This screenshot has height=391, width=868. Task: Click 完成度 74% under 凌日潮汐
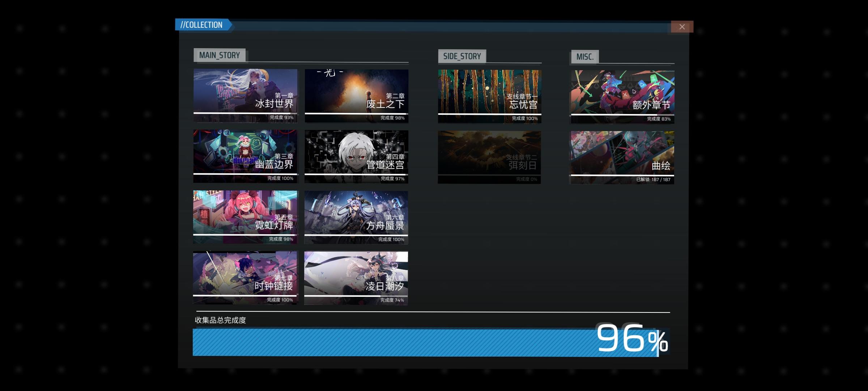(392, 300)
